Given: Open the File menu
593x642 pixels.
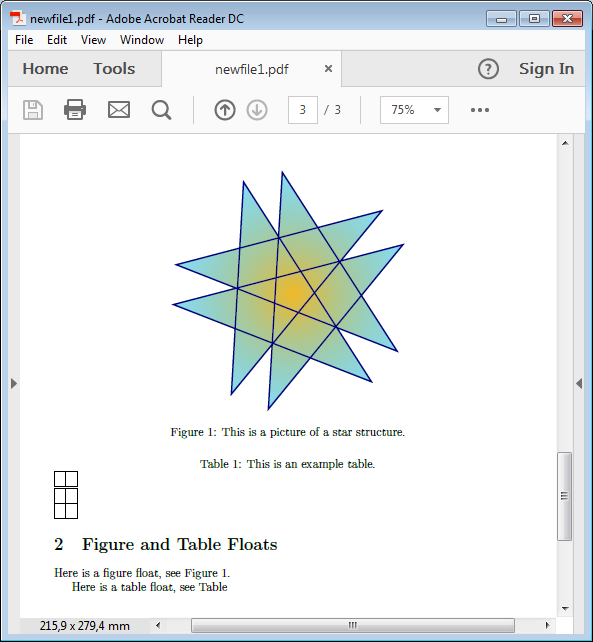Looking at the screenshot, I should pyautogui.click(x=24, y=40).
